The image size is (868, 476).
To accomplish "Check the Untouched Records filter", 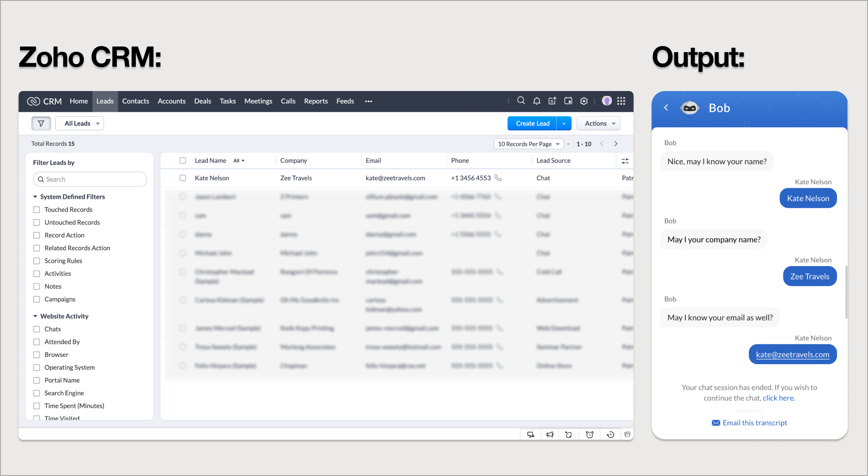I will pos(37,222).
